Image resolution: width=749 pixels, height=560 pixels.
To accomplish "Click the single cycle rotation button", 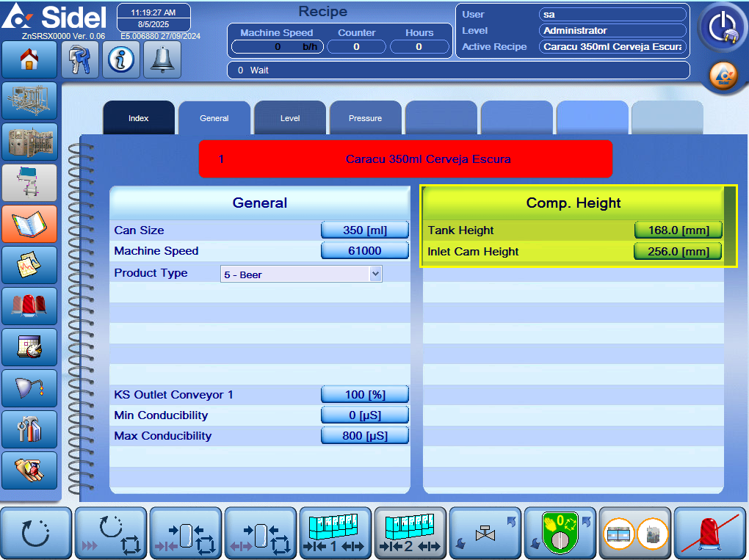I will [x=36, y=533].
